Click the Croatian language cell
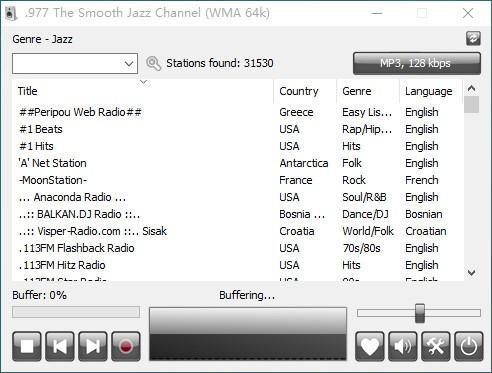Image resolution: width=492 pixels, height=373 pixels. (x=426, y=231)
